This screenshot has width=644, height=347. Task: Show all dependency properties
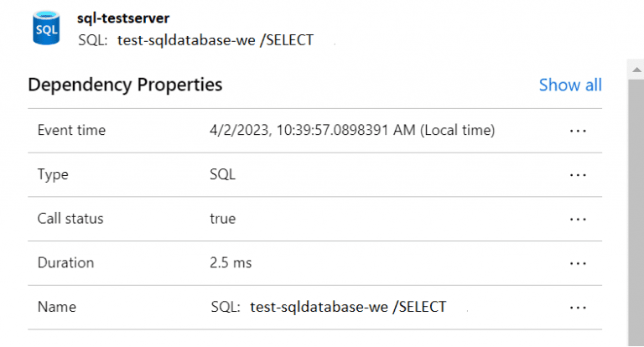pyautogui.click(x=570, y=85)
